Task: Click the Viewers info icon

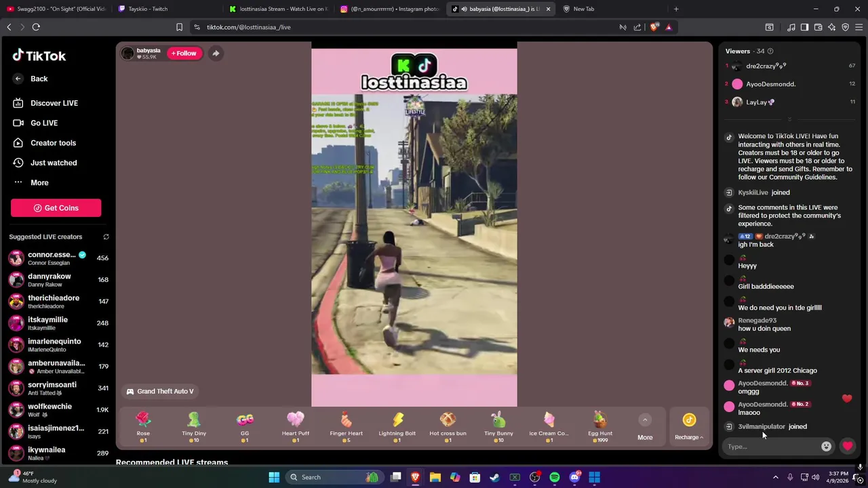Action: pyautogui.click(x=770, y=52)
